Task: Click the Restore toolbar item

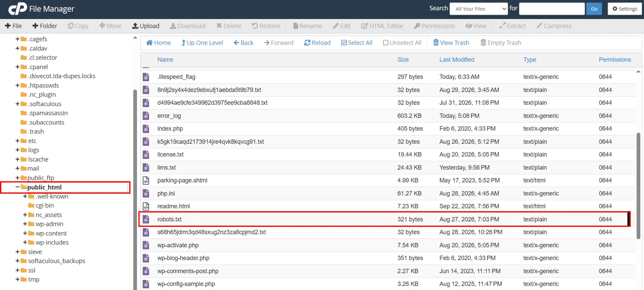Action: [266, 26]
